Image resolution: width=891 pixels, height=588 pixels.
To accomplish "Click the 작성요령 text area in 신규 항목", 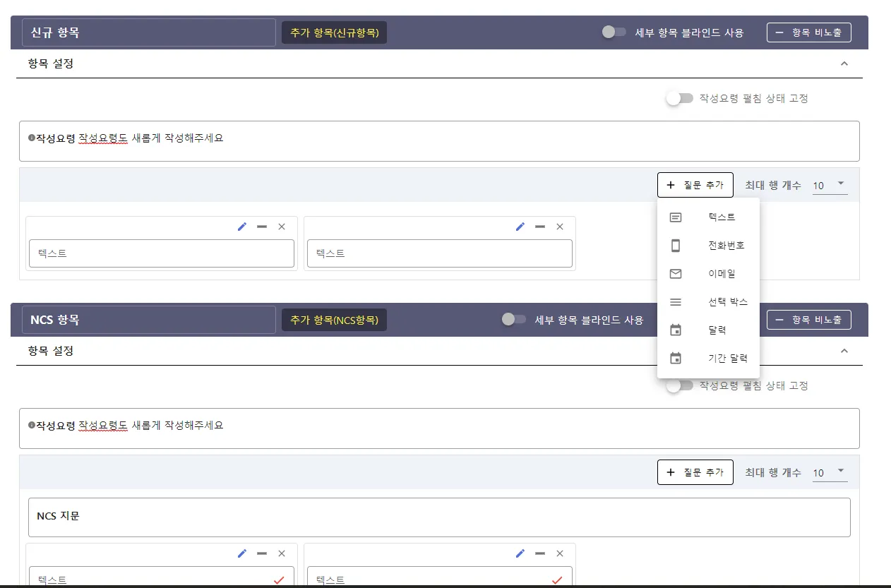I will 439,141.
